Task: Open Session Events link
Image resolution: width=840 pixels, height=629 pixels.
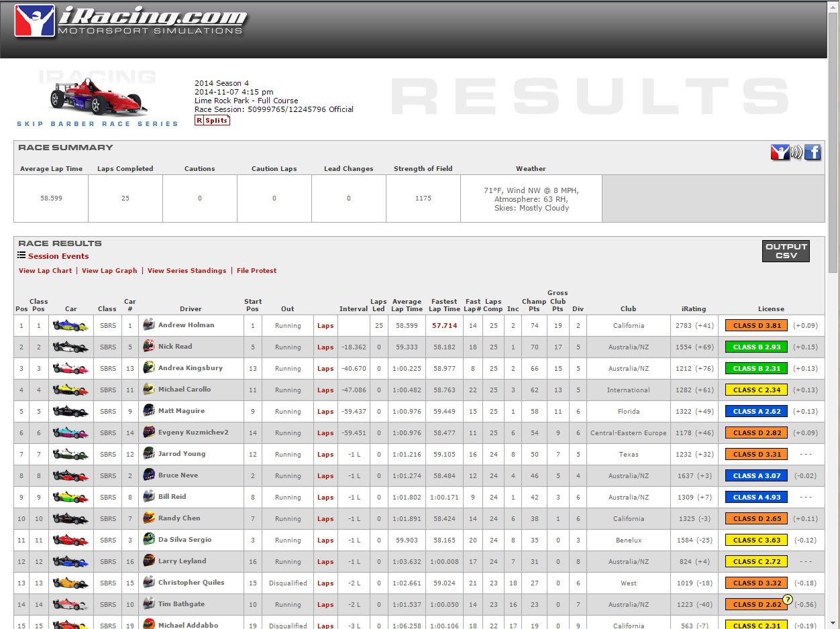Action: [x=58, y=256]
